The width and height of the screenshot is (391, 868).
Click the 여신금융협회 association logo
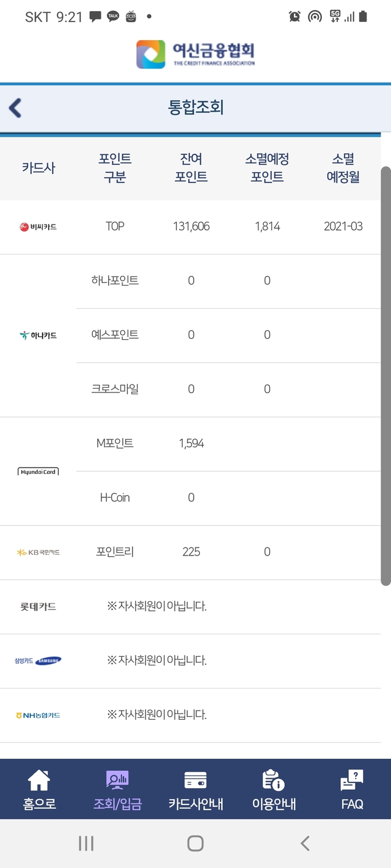[195, 54]
